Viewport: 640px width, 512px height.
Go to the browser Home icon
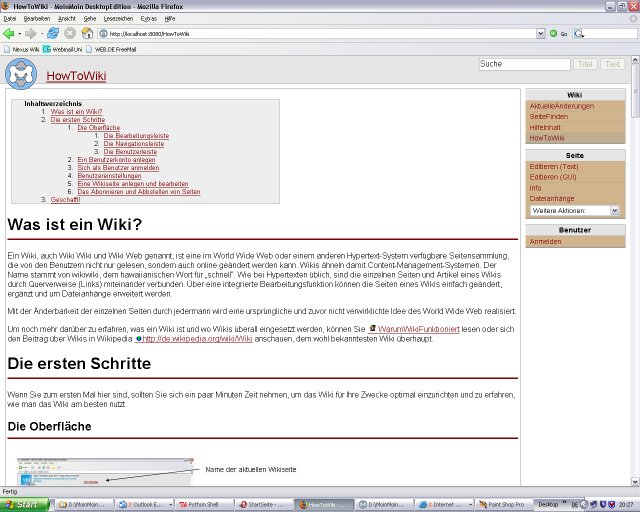[87, 33]
